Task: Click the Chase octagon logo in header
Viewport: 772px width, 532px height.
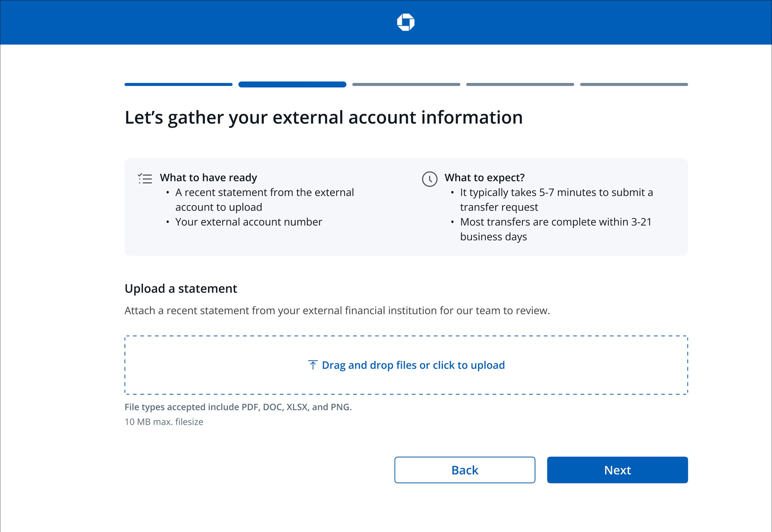Action: click(x=406, y=22)
